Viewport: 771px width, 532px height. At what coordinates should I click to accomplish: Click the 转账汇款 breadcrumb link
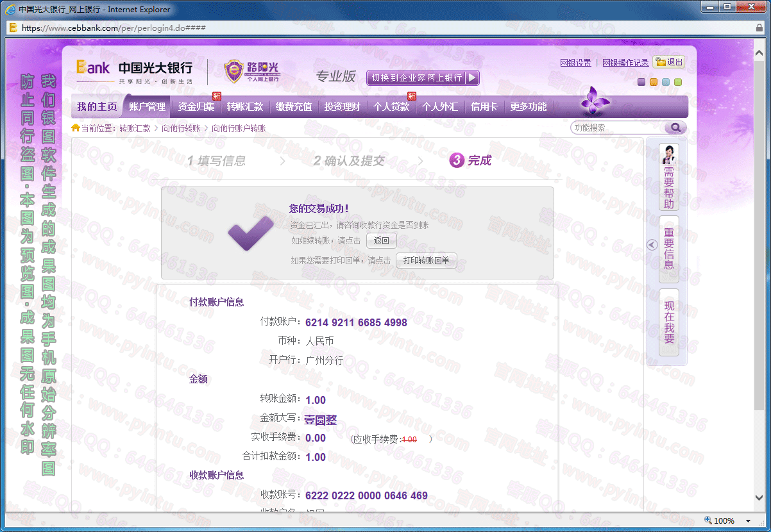135,128
